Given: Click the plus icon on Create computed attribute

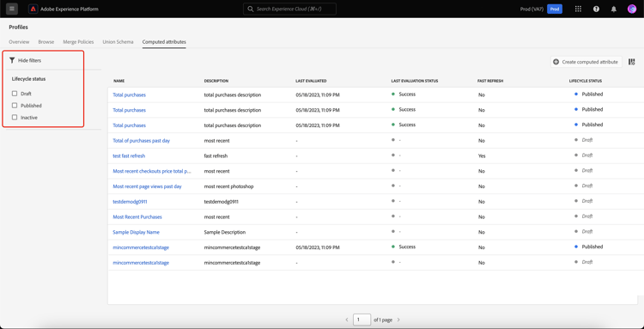Looking at the screenshot, I should (x=556, y=62).
